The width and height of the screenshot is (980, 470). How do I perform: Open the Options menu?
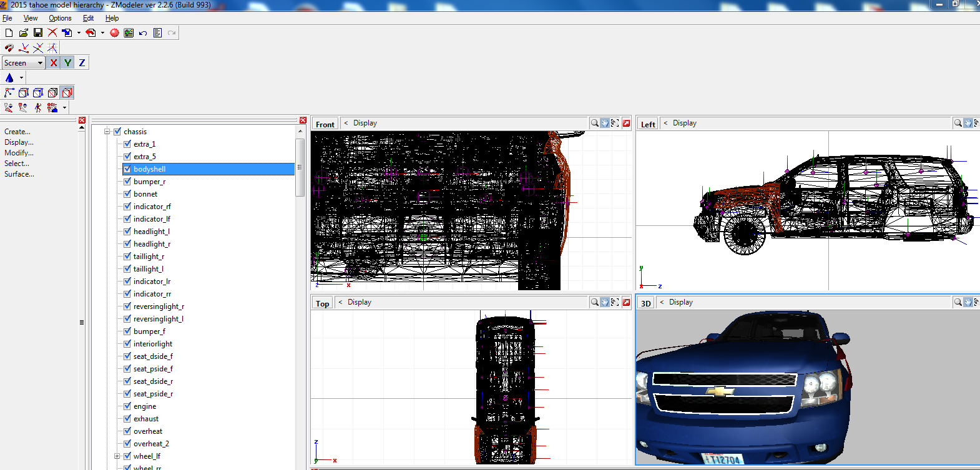[60, 18]
